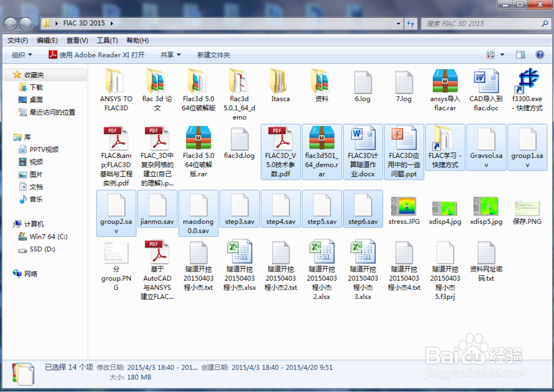554x392 pixels.
Task: Create a new folder with 新建文件夹
Action: [213, 55]
